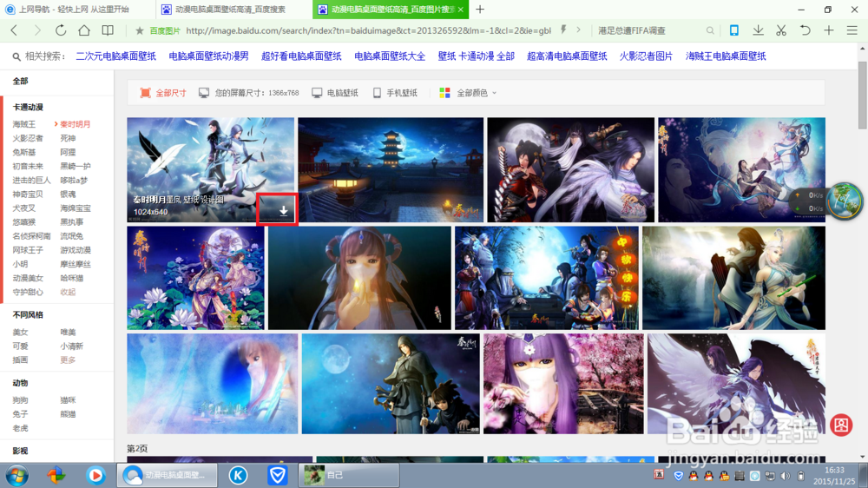Filter by your screen size 1366x768

click(248, 93)
